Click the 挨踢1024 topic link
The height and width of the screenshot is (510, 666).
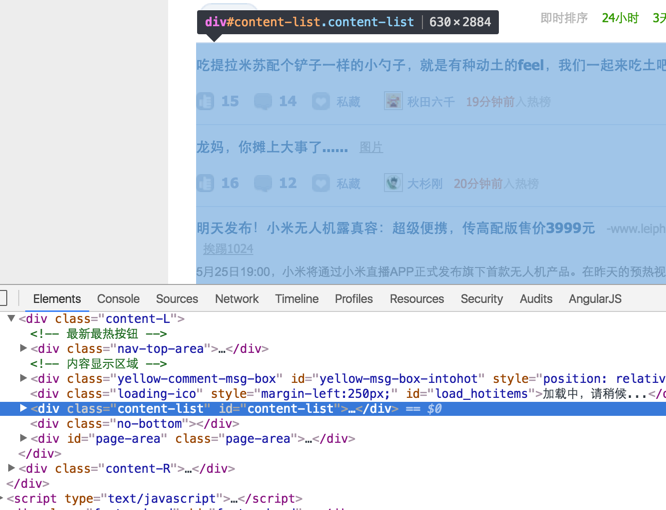[228, 249]
